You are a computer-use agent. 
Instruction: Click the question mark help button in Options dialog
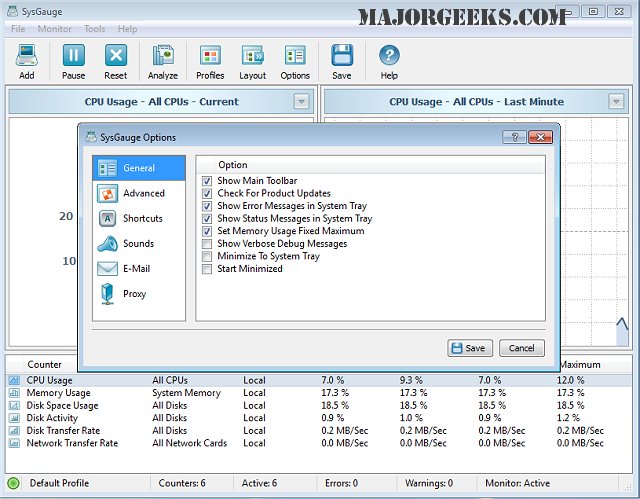pyautogui.click(x=514, y=137)
